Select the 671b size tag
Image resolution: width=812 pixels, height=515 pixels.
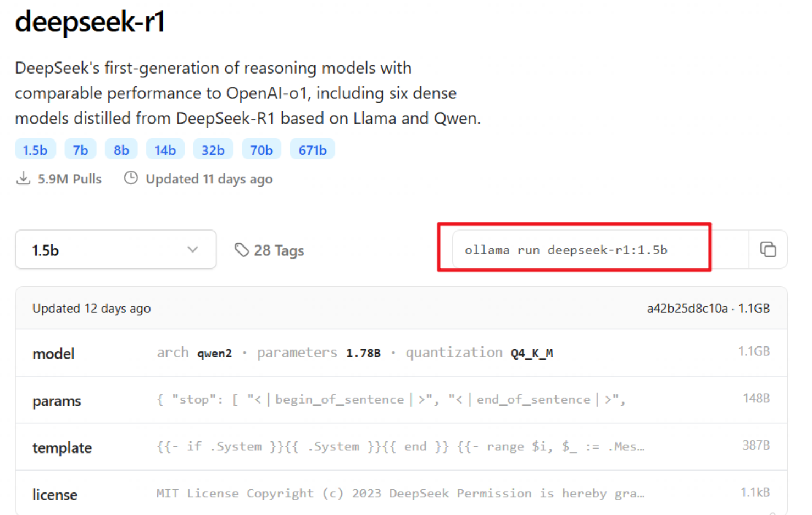(313, 149)
